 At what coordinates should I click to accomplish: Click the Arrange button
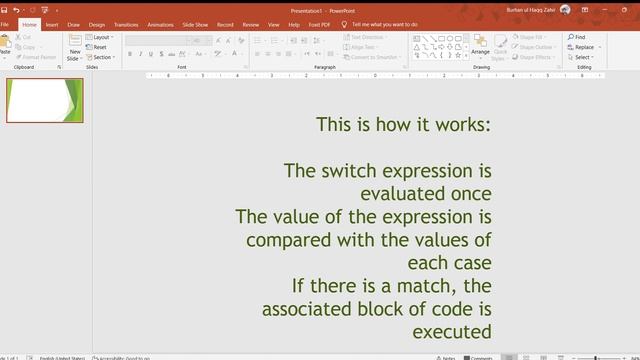(480, 46)
